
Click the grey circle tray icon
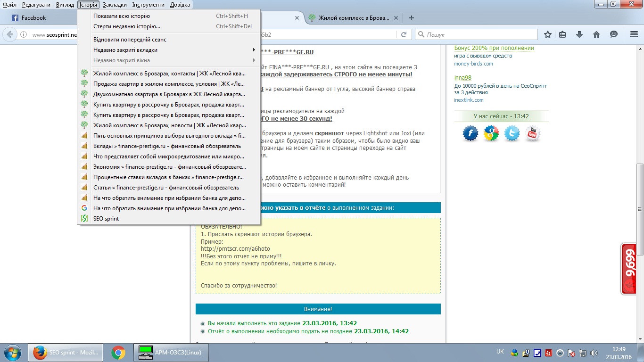coord(560,353)
